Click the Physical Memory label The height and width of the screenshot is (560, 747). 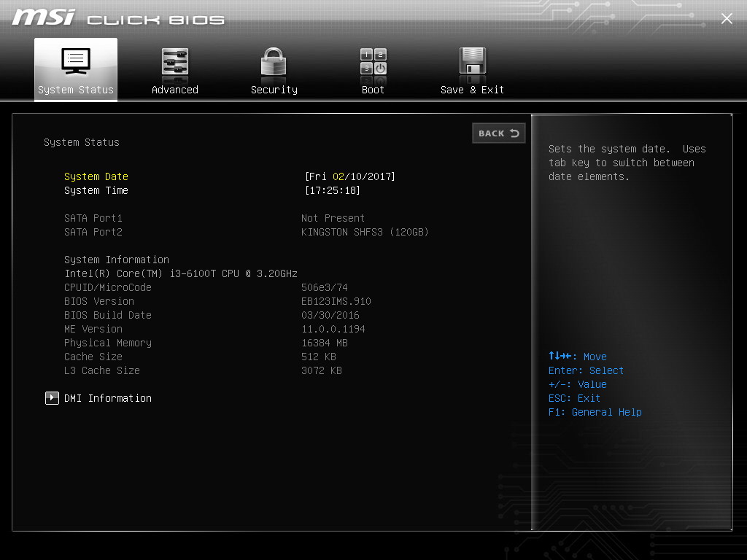pos(108,343)
